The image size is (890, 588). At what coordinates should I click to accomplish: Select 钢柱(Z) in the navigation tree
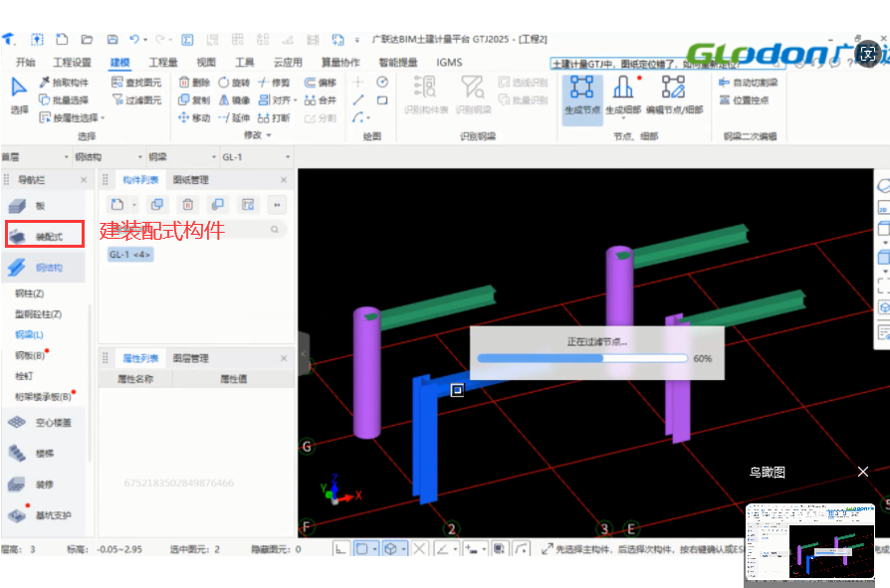[29, 294]
